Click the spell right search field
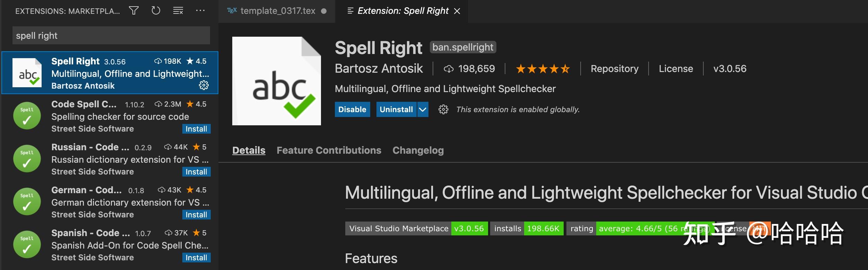 point(111,35)
